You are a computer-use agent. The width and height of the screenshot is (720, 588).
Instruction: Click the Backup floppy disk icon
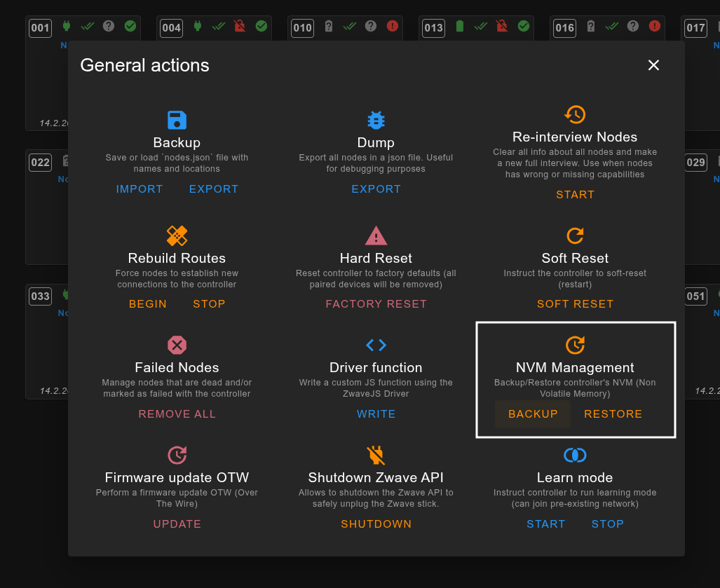pyautogui.click(x=177, y=120)
